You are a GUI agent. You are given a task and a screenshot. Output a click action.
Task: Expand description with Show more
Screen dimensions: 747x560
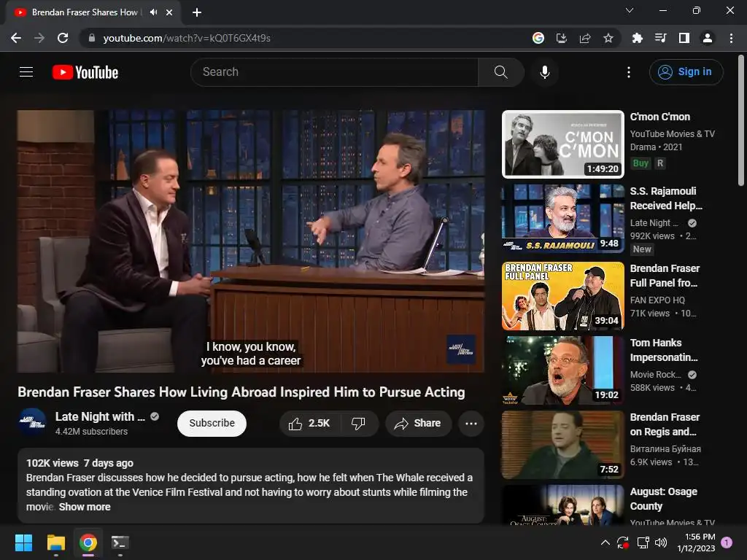(x=85, y=507)
